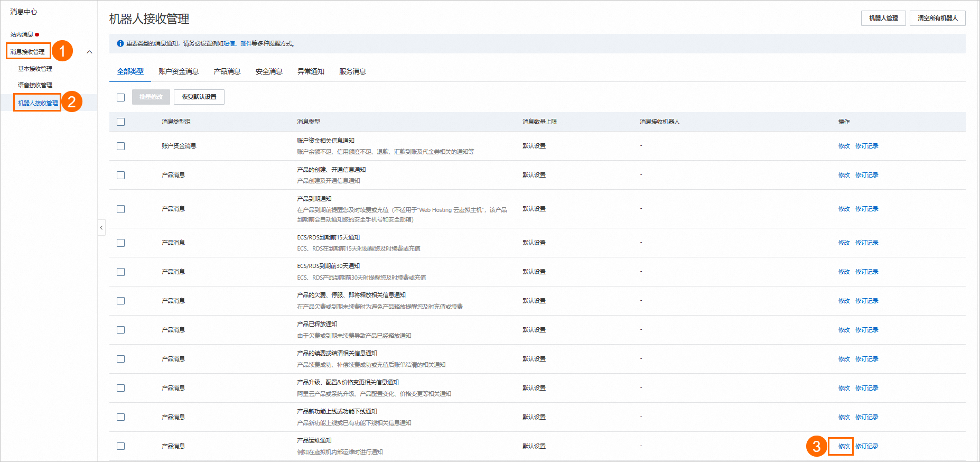Click 修改 for 产品的创建、开通信息通知
Screen dimensions: 980x462
(x=844, y=175)
